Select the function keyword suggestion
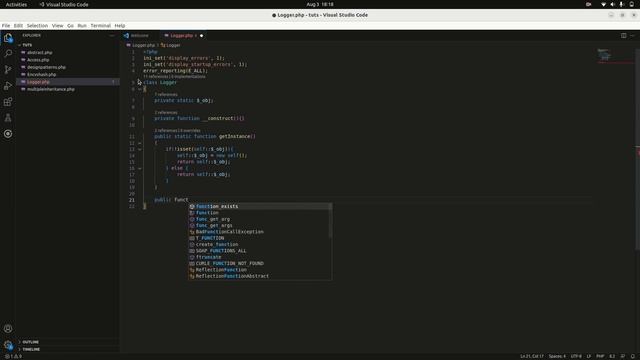 (x=260, y=213)
